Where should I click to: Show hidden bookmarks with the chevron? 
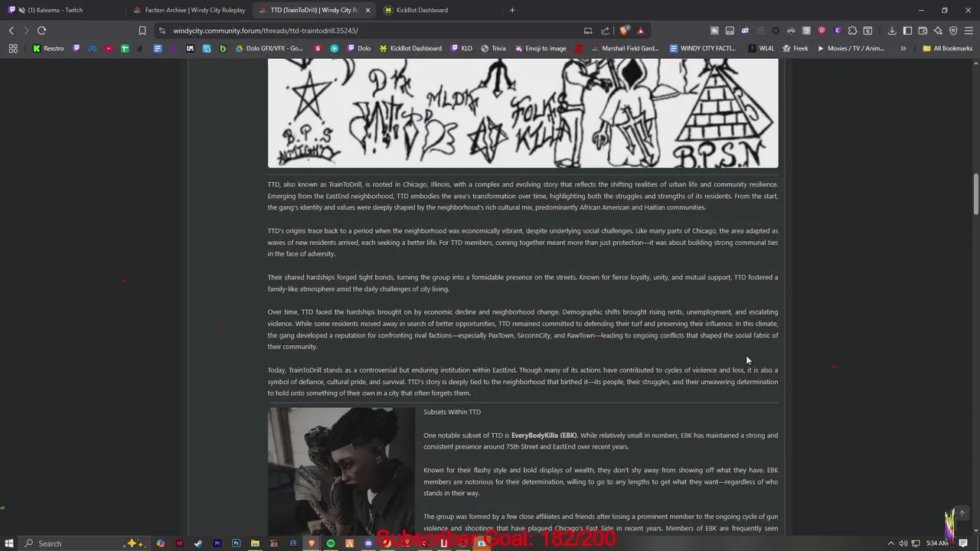tap(903, 48)
